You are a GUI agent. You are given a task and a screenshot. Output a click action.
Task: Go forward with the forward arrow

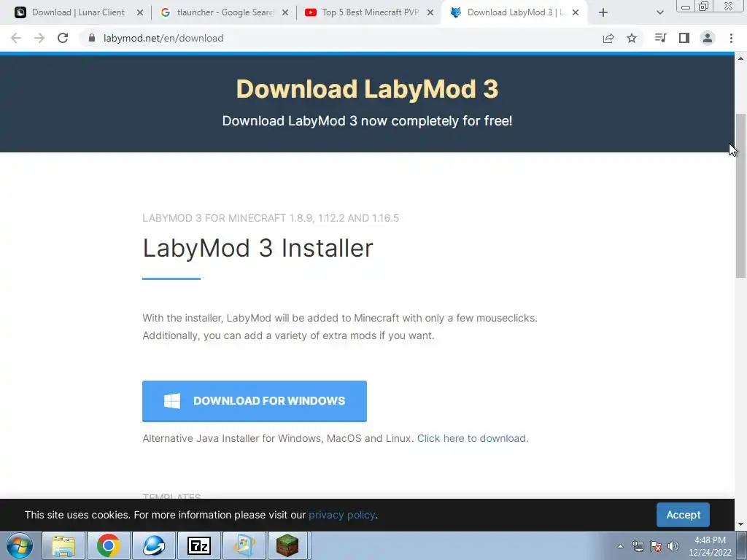pyautogui.click(x=39, y=38)
